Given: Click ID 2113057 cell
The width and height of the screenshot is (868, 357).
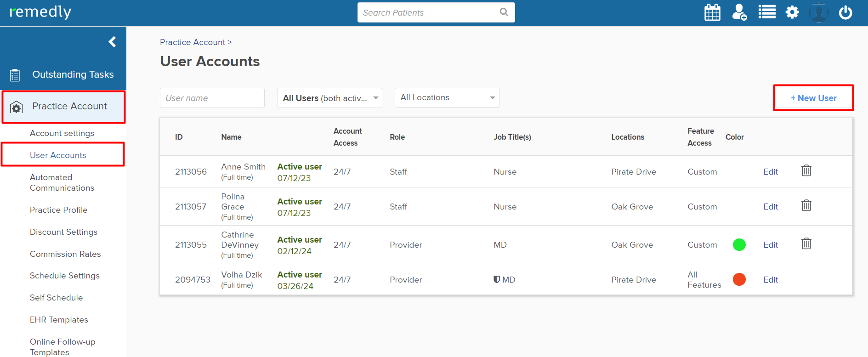Looking at the screenshot, I should [x=191, y=207].
